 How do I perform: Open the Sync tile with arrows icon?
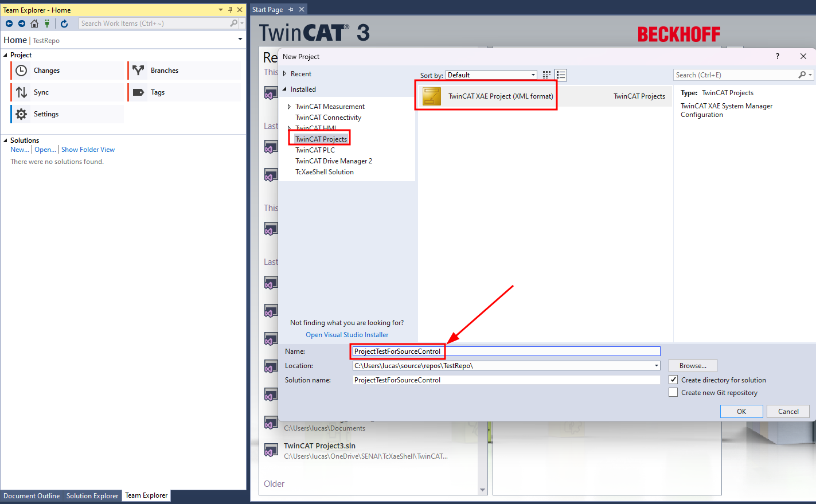coord(67,92)
